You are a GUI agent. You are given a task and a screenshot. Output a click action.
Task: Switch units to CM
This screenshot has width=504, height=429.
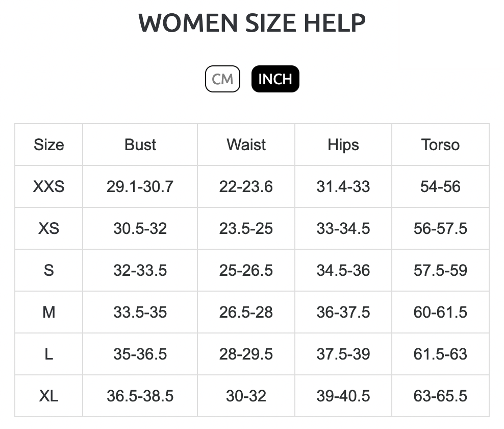(222, 79)
